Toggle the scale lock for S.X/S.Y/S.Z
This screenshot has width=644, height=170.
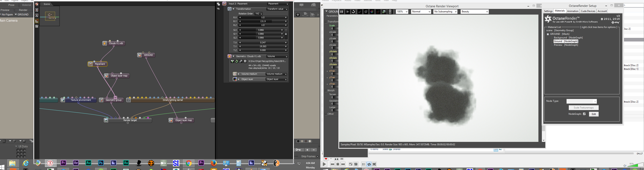pyautogui.click(x=286, y=34)
